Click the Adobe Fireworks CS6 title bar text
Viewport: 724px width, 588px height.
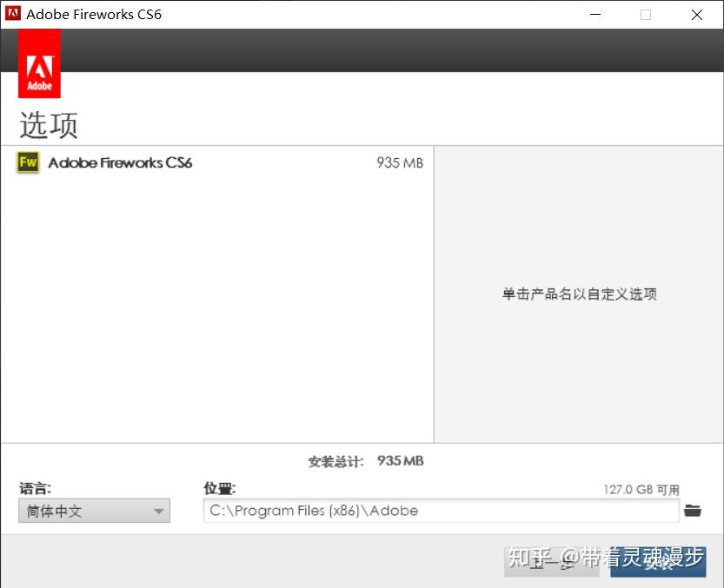coord(94,14)
